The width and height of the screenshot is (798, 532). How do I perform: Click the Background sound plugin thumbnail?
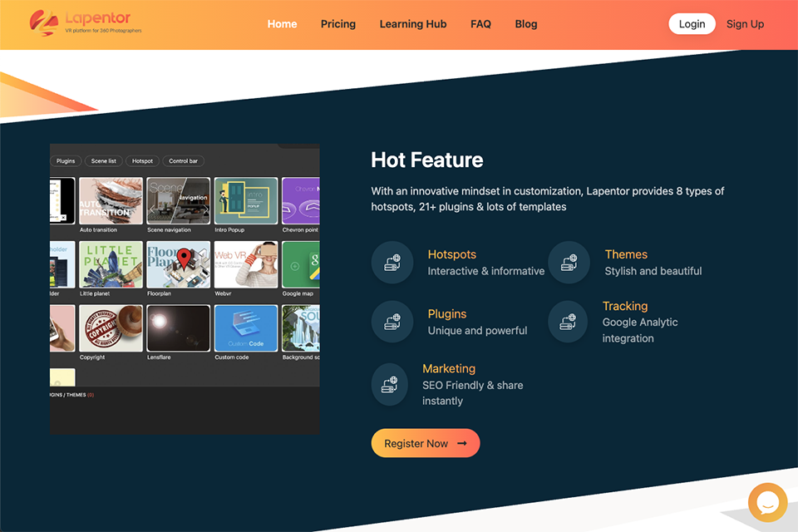tap(301, 328)
